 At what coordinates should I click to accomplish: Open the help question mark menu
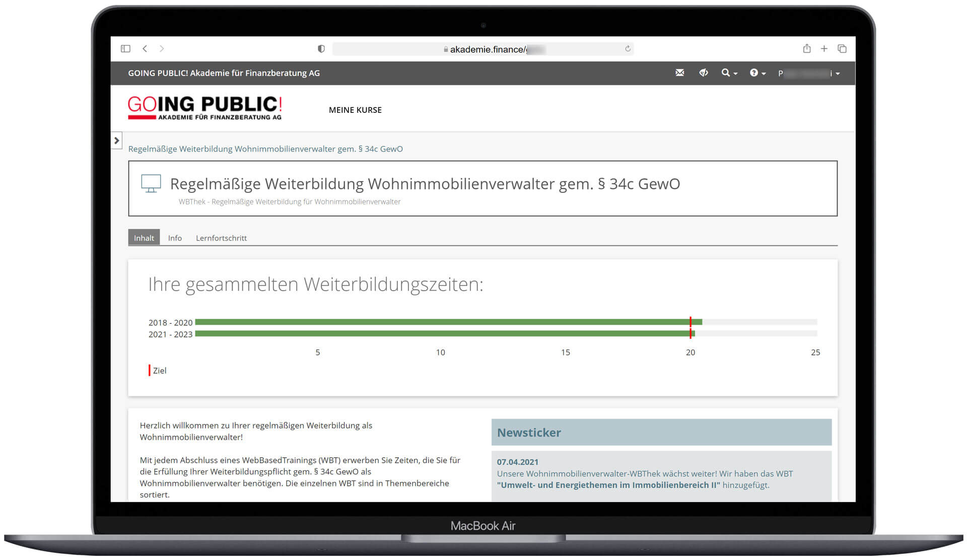pyautogui.click(x=757, y=73)
